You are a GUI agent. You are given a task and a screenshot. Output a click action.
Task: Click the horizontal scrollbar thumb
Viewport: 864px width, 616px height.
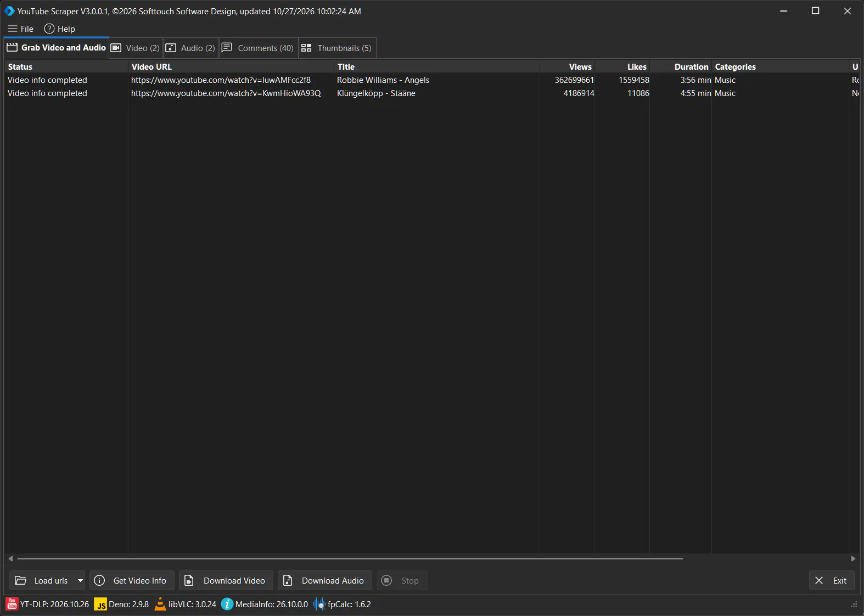tap(350, 558)
